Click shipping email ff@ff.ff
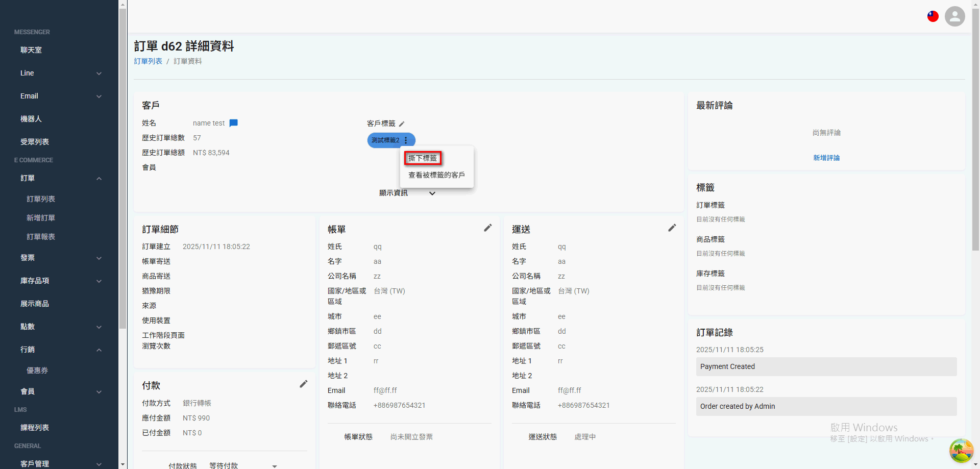This screenshot has height=469, width=980. pyautogui.click(x=569, y=390)
